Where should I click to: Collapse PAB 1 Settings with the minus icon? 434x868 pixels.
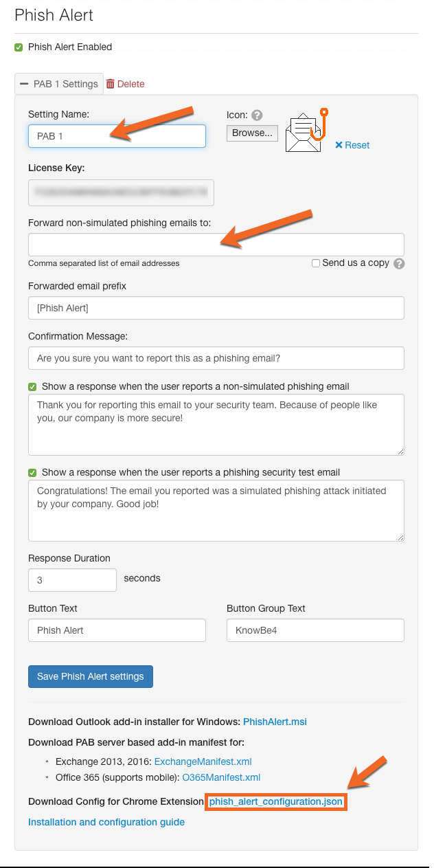24,84
